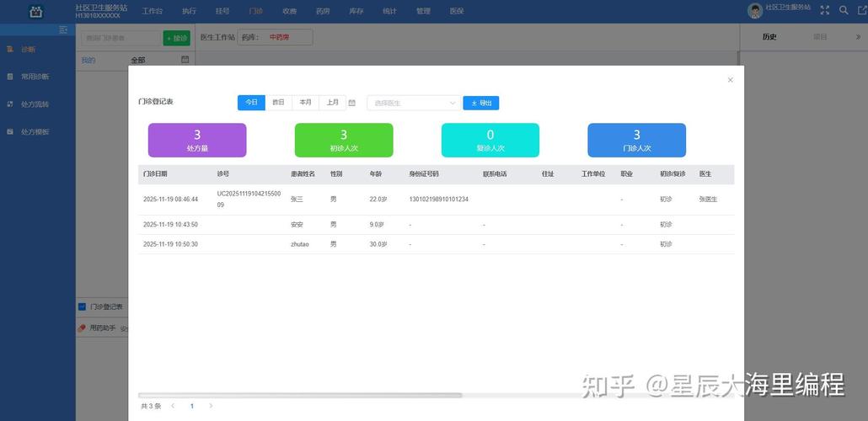Open the 收费 menu
Image resolution: width=868 pixels, height=421 pixels.
[289, 11]
